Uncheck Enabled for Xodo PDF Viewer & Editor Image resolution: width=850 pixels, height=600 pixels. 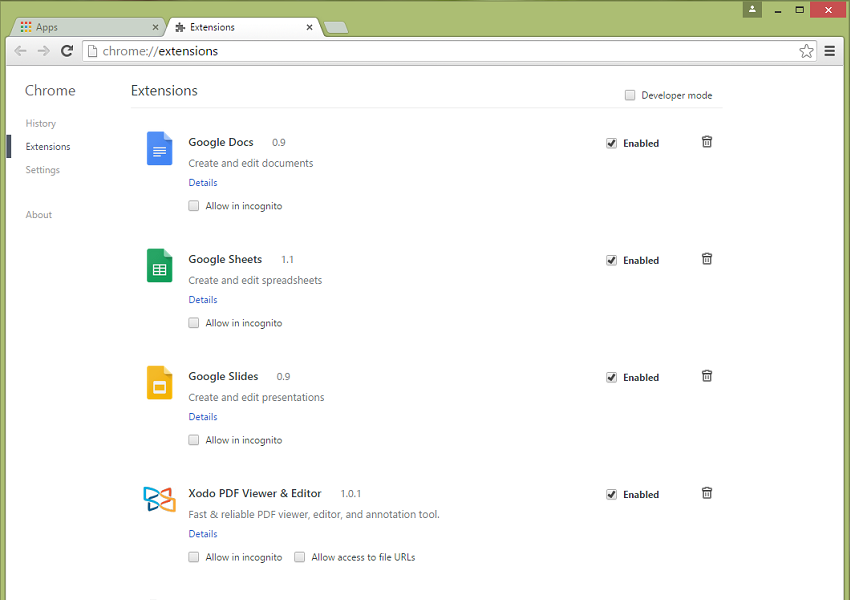tap(611, 494)
